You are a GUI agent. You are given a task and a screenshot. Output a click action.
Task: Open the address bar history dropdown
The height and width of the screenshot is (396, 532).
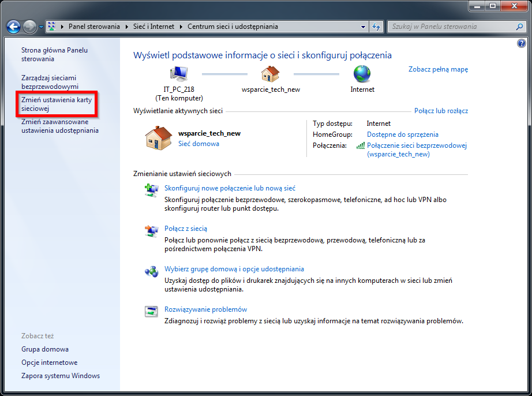coord(362,26)
